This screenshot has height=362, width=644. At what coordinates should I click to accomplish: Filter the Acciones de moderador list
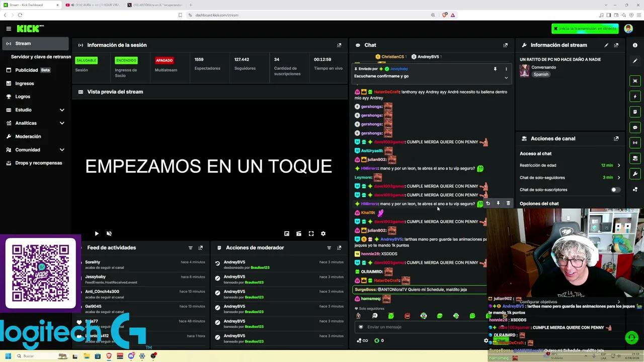pyautogui.click(x=329, y=248)
